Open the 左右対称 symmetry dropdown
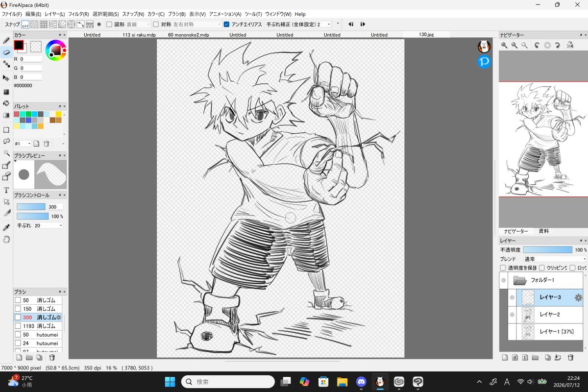Screen dimensions: 588x392 [x=197, y=24]
